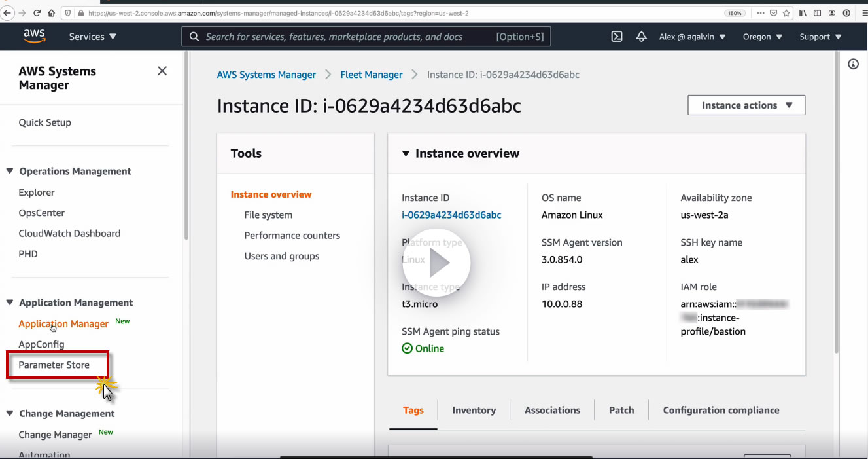
Task: Close the Systems Manager side navigation
Action: pos(162,71)
